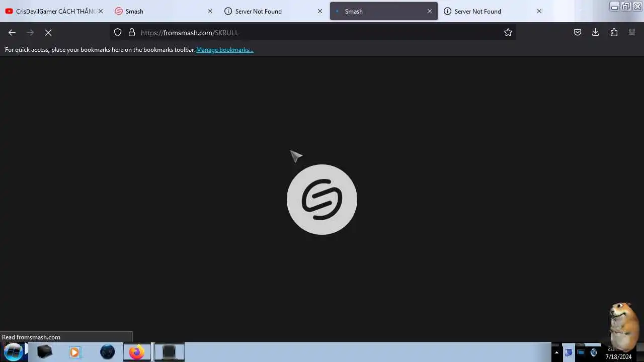The height and width of the screenshot is (362, 644).
Task: Open the Downloads panel
Action: pos(596,32)
